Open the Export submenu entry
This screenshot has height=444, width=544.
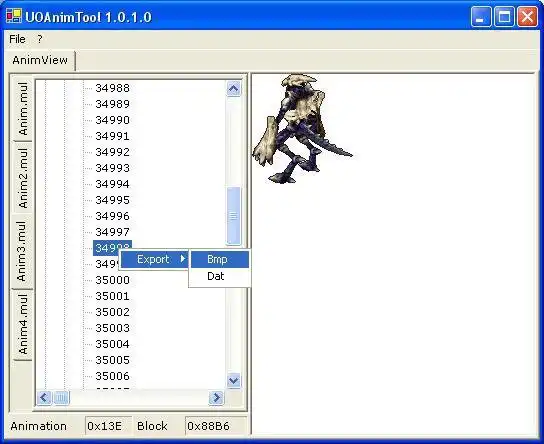click(x=154, y=259)
